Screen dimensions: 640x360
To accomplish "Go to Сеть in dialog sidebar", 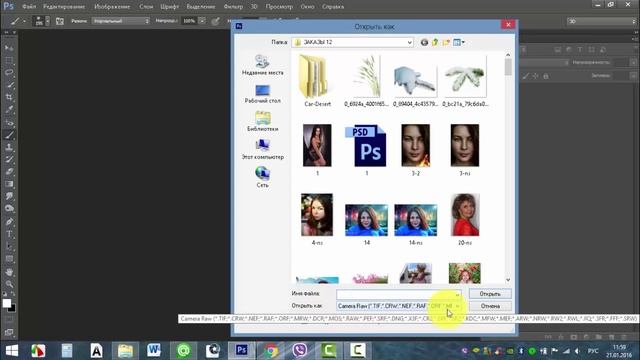I will click(262, 177).
